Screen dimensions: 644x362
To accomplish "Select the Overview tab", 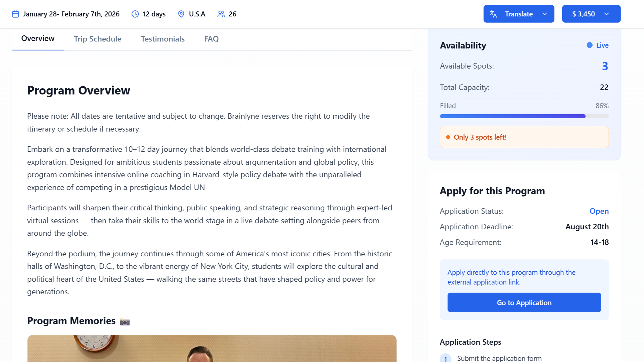I will pyautogui.click(x=38, y=39).
